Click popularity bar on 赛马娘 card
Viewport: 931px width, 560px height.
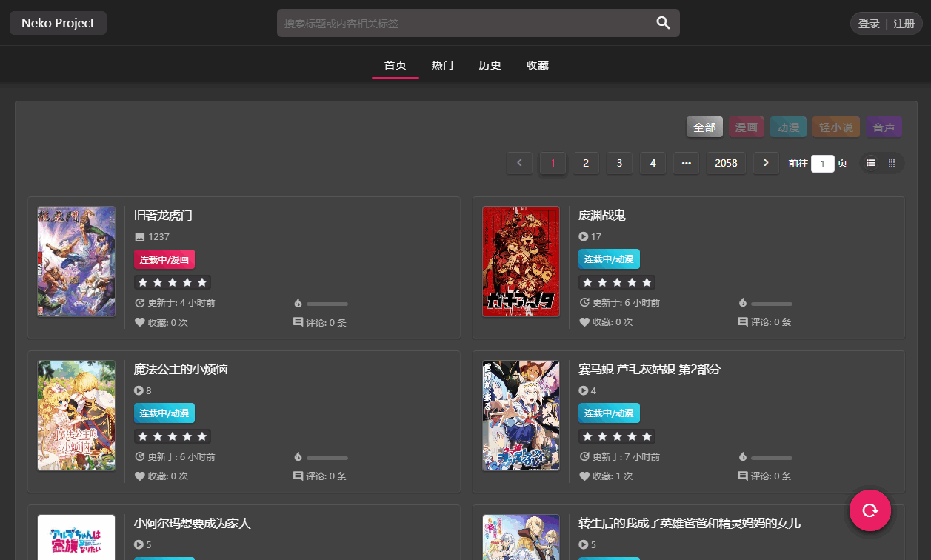click(x=772, y=458)
